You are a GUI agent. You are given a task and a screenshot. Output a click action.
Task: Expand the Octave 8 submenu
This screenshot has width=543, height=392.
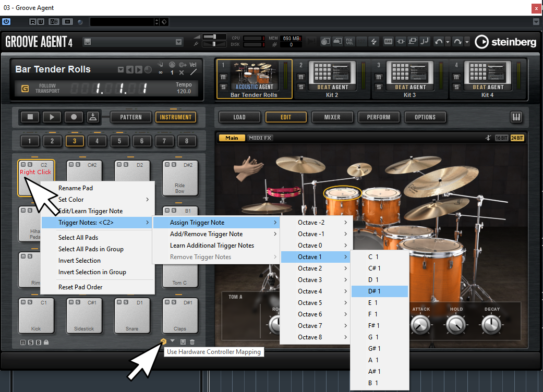(x=316, y=337)
